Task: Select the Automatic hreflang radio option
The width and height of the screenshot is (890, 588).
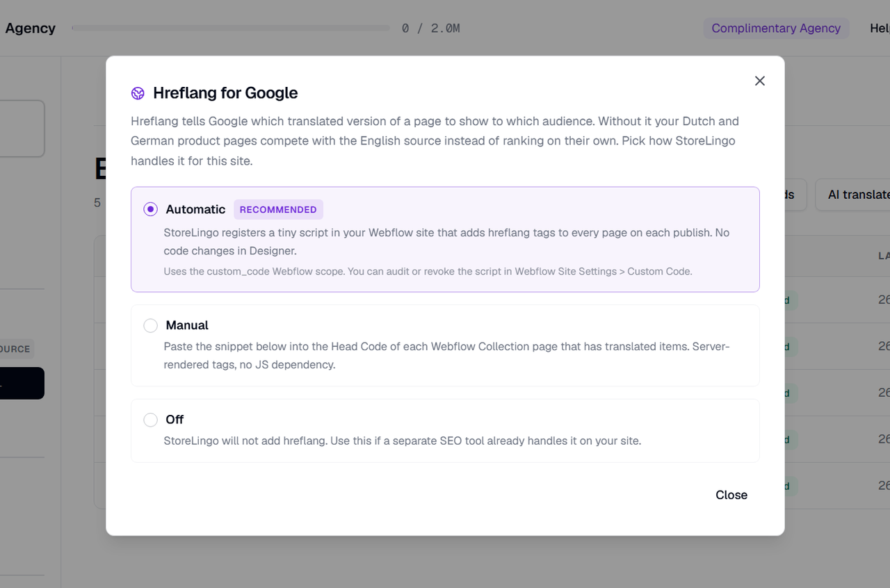Action: point(150,209)
